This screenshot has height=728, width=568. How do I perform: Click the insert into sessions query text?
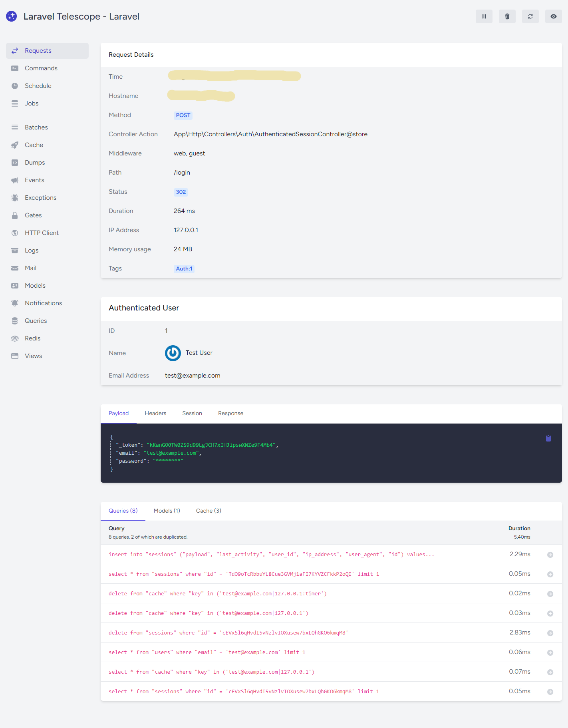point(271,555)
